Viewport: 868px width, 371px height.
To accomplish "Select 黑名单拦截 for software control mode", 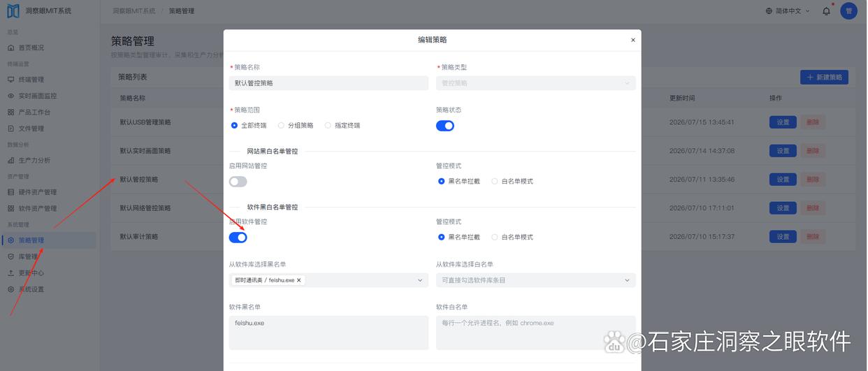I will pyautogui.click(x=459, y=237).
